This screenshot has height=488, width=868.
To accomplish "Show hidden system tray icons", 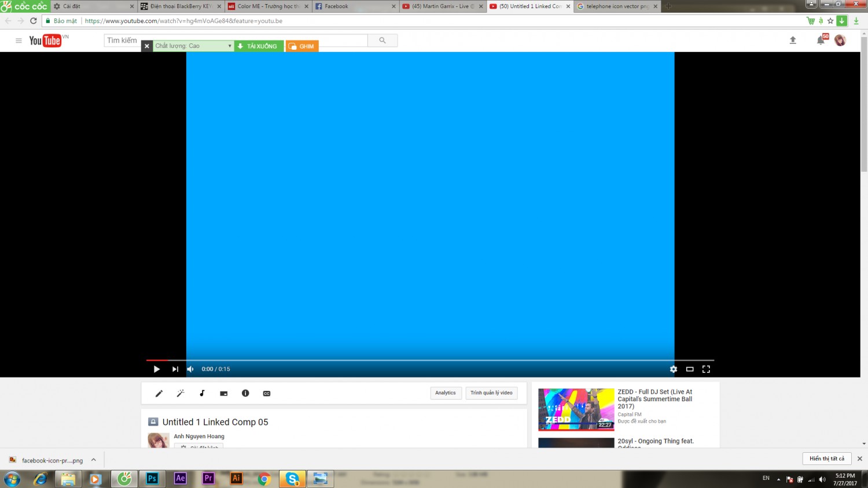I will click(x=778, y=479).
